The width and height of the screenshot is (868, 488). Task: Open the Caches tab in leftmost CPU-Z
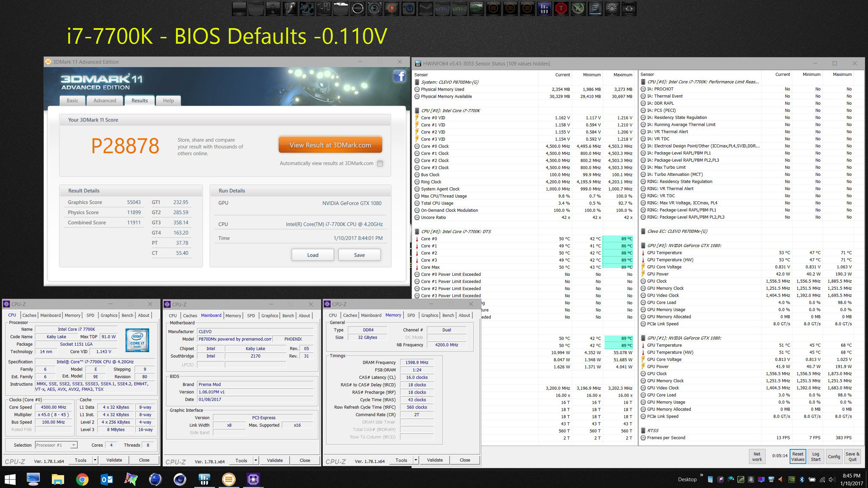tap(29, 315)
